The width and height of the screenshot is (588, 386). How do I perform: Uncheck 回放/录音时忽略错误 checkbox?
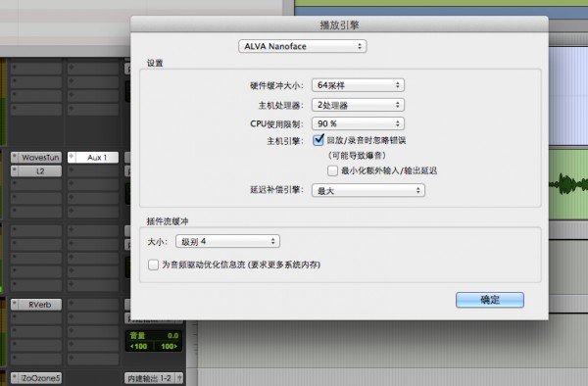click(318, 140)
